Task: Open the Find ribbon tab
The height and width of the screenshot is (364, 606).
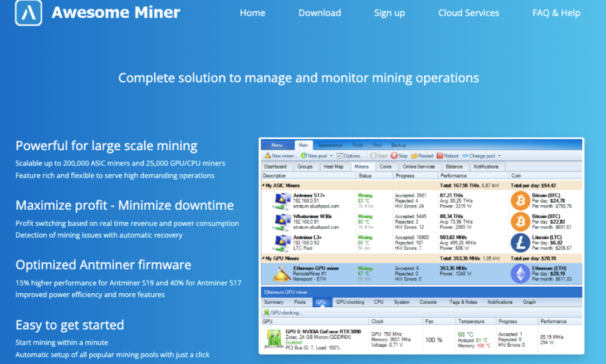Action: tap(377, 145)
